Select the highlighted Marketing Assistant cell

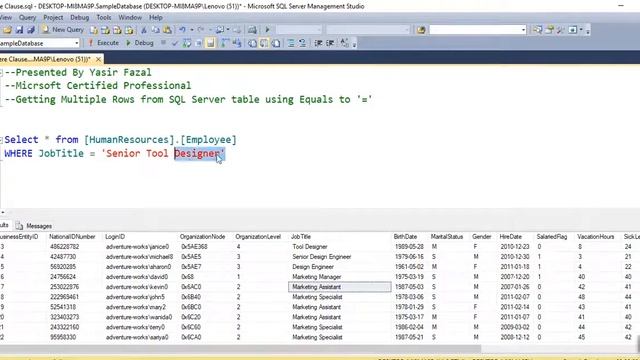coord(340,287)
